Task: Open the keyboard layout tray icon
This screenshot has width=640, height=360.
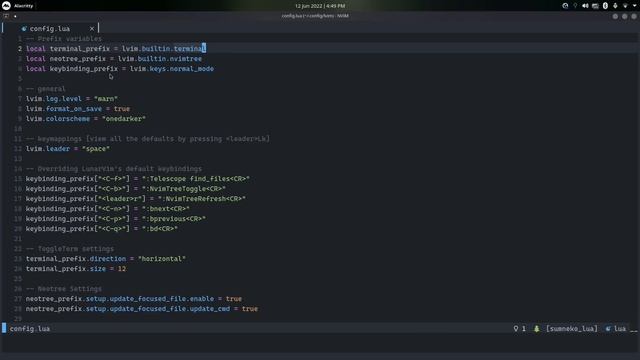Action: (x=595, y=6)
